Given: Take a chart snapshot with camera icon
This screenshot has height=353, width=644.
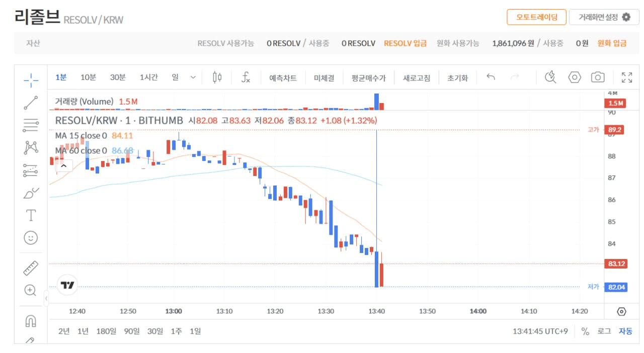Looking at the screenshot, I should 598,77.
